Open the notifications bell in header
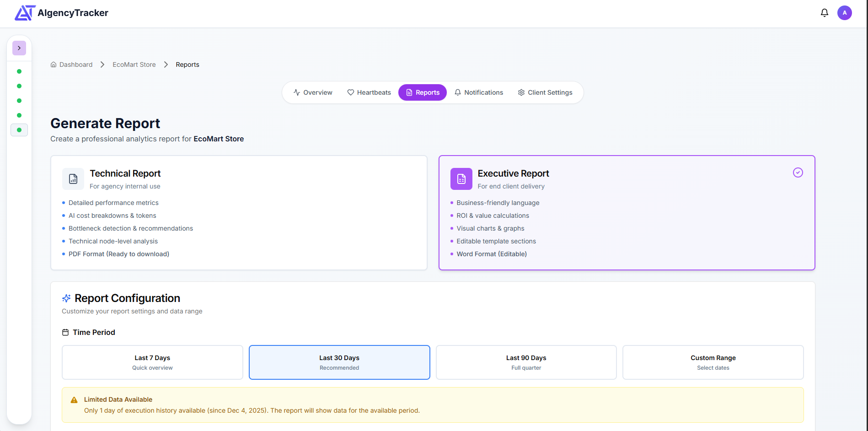Screen dimensions: 868x431 tap(824, 13)
